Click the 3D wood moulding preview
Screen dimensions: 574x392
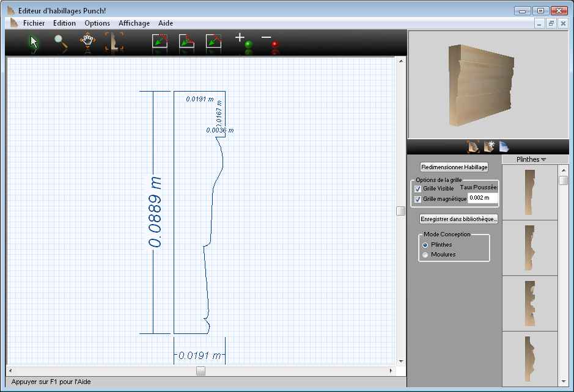pos(481,85)
